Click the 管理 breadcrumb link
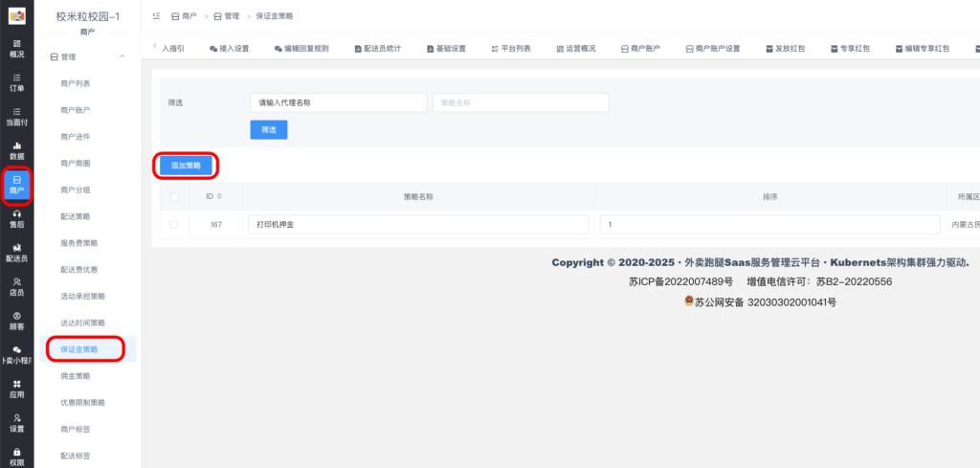The width and height of the screenshot is (980, 468). 227,16
